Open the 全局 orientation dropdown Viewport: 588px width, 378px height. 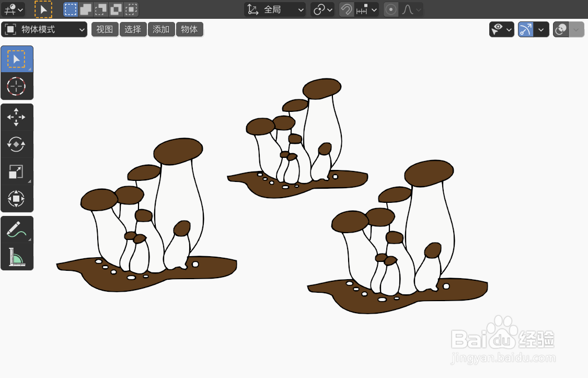pos(274,9)
